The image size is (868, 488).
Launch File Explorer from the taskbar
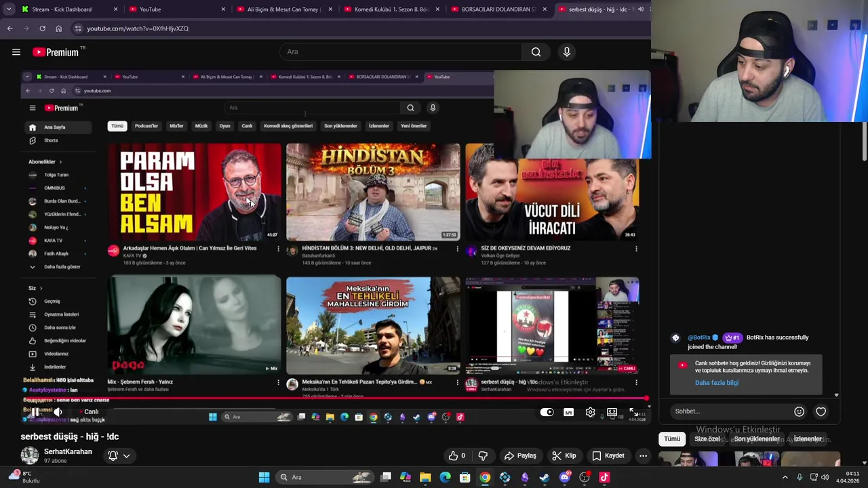425,477
